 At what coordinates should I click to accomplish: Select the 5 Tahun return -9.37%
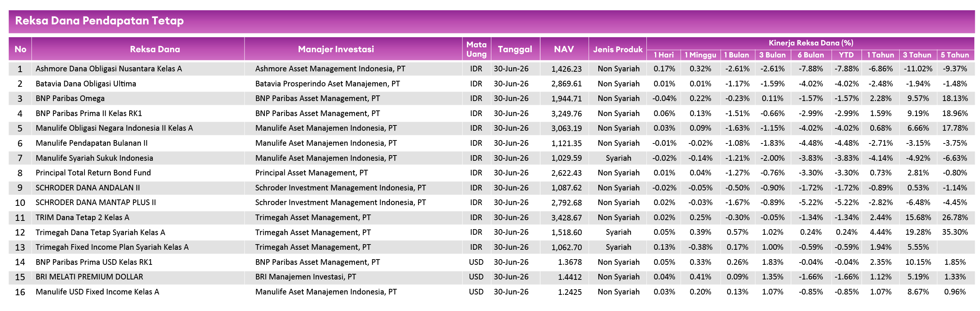tap(955, 69)
